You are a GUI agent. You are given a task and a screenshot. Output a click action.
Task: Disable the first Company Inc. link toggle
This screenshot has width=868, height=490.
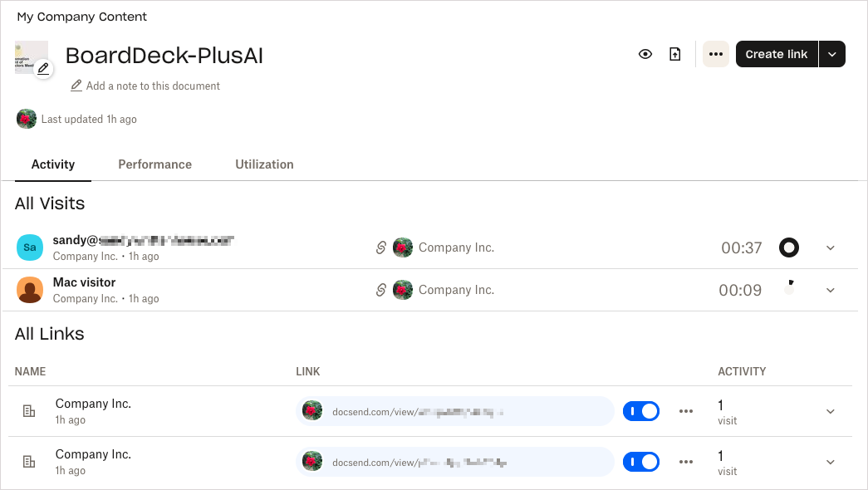641,411
